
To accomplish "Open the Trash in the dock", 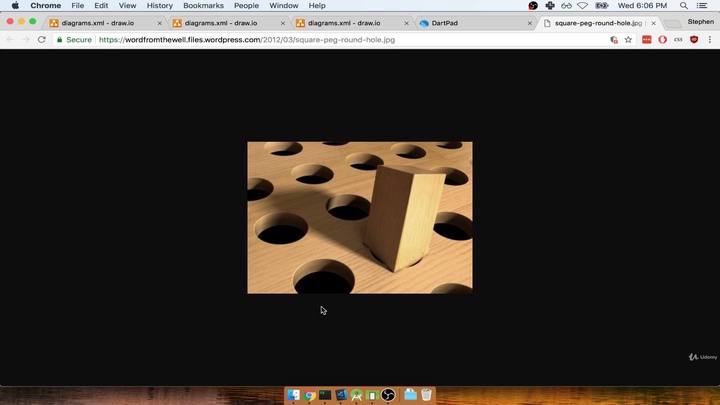I will click(427, 395).
